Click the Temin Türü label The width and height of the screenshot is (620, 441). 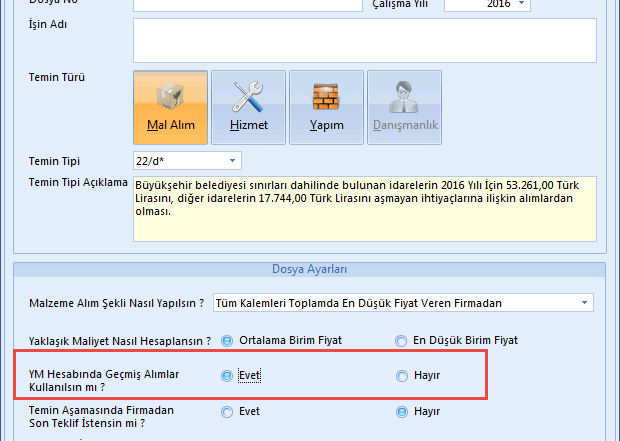point(57,77)
